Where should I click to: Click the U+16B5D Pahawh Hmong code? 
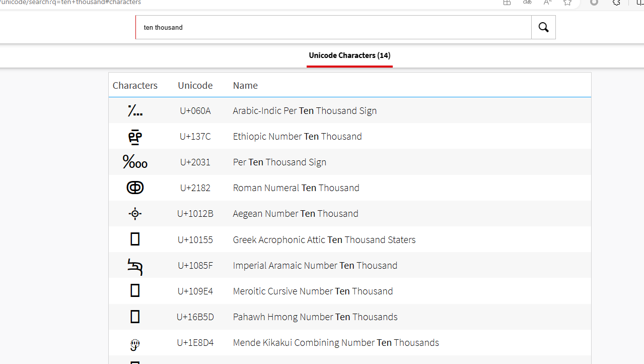coord(195,317)
